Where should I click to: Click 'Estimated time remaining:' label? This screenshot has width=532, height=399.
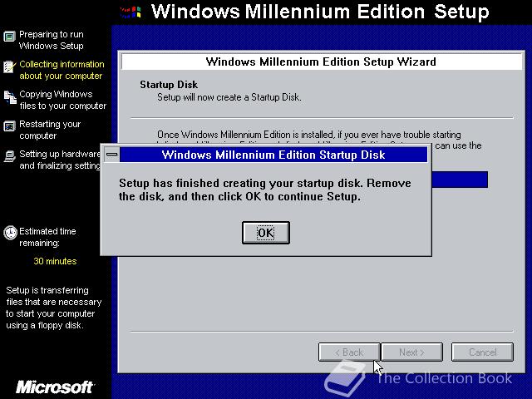point(47,237)
